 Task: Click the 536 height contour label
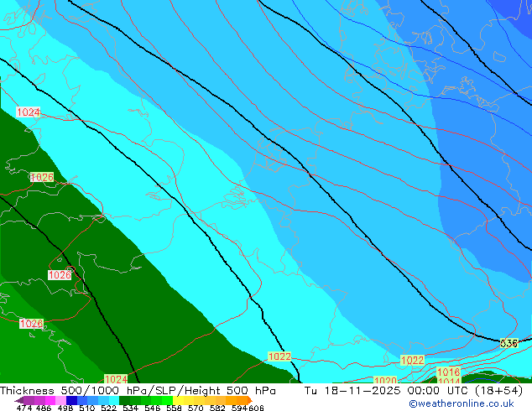point(509,344)
